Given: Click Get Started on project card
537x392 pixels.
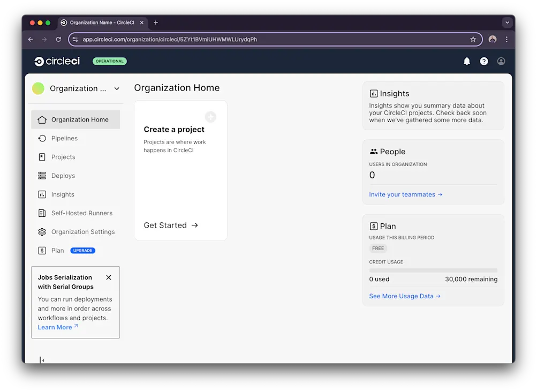Looking at the screenshot, I should 171,225.
